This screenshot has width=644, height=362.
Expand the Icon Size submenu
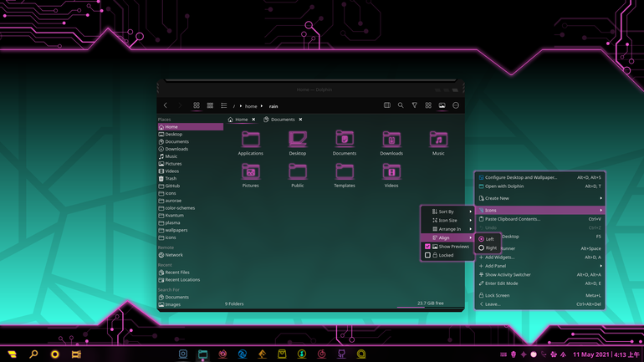pos(447,221)
